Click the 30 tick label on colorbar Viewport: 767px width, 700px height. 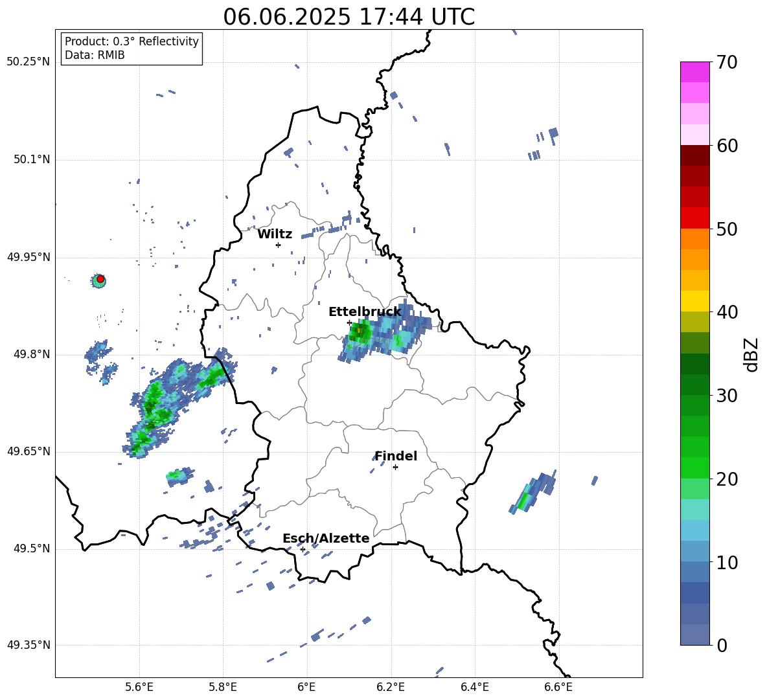[x=727, y=396]
